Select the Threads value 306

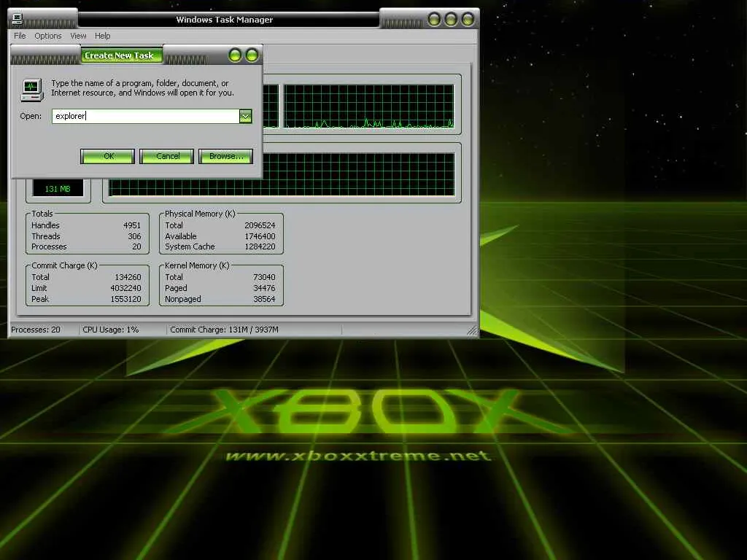134,236
